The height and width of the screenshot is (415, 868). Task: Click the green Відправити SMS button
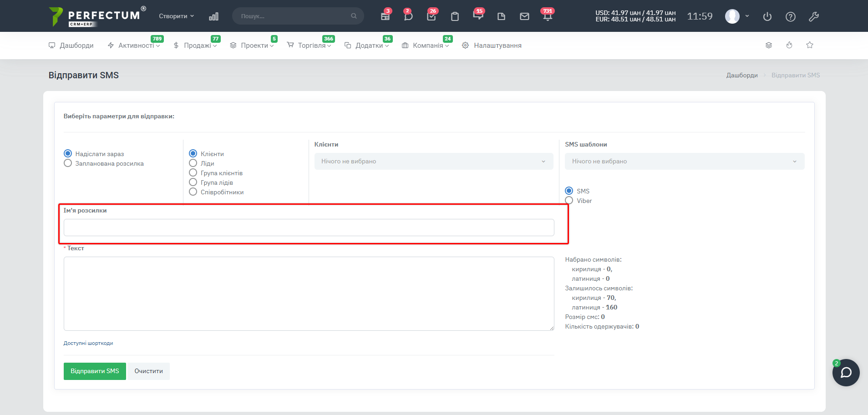(95, 371)
